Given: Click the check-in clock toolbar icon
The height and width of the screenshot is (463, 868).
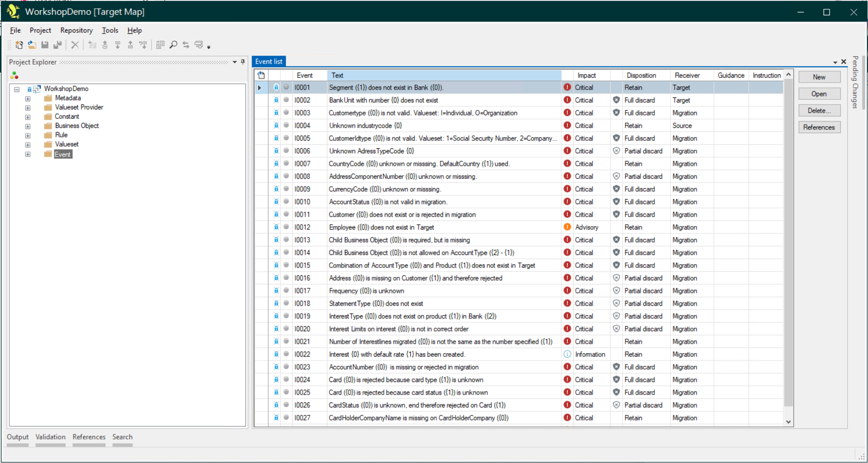Looking at the screenshot, I should [x=105, y=45].
